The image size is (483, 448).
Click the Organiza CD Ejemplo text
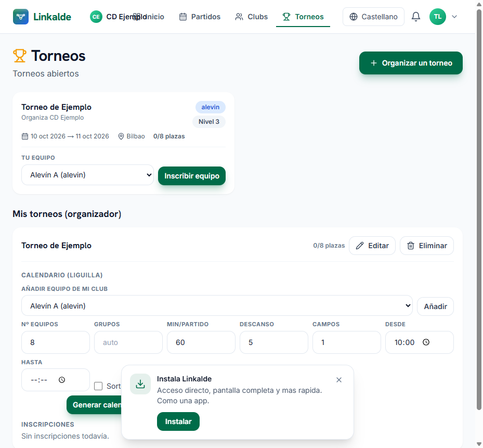click(53, 118)
